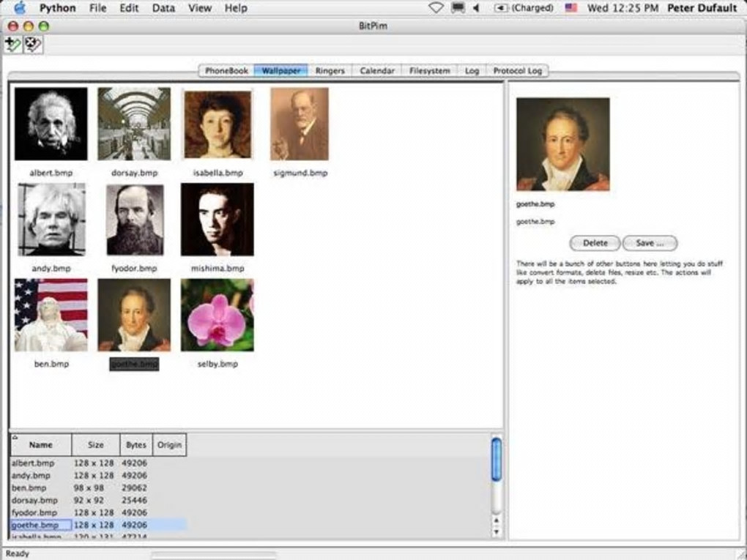Select the fyodor.bmp thumbnail
The height and width of the screenshot is (560, 747).
[x=135, y=220]
